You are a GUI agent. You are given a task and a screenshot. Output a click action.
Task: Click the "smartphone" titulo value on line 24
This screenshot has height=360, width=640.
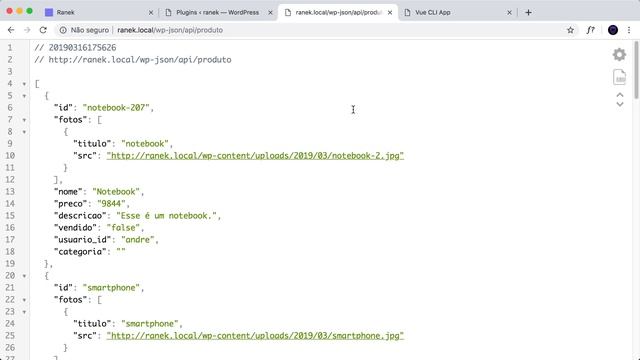click(150, 324)
